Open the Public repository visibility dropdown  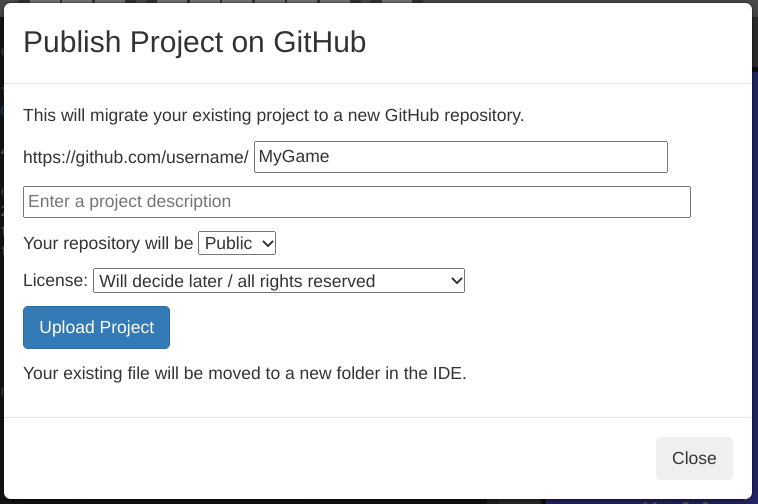237,243
